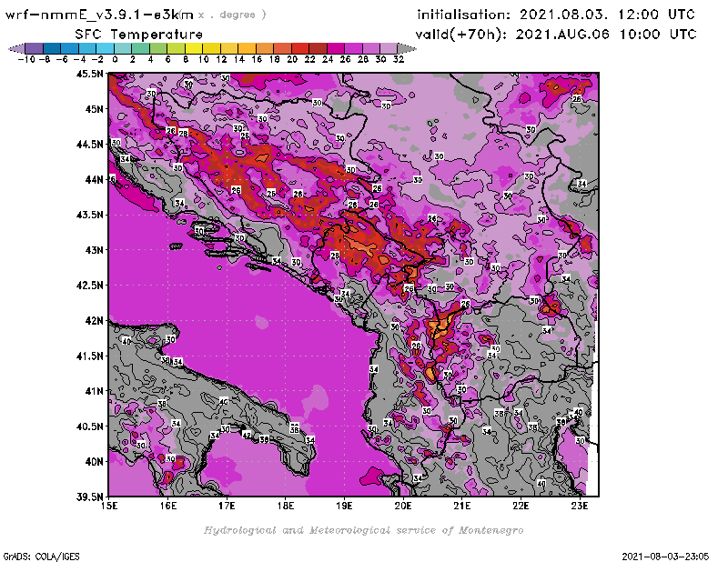Click the '20E' longitude axis label
The image size is (728, 562).
pyautogui.click(x=403, y=507)
